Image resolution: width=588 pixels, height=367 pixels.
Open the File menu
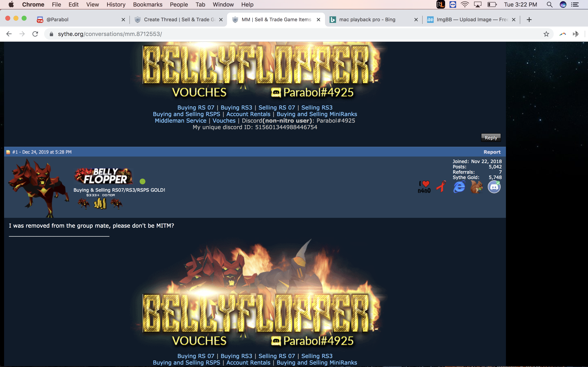[57, 5]
